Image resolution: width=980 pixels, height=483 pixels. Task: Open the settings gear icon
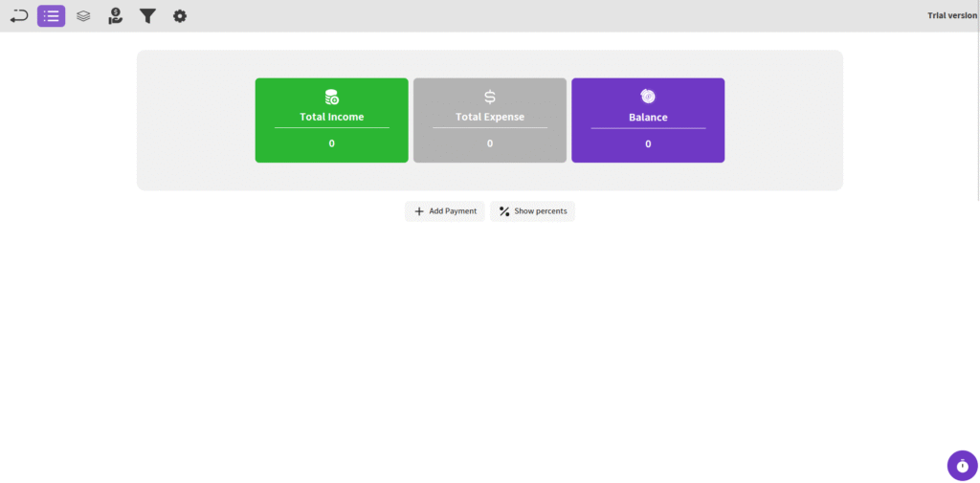tap(179, 15)
